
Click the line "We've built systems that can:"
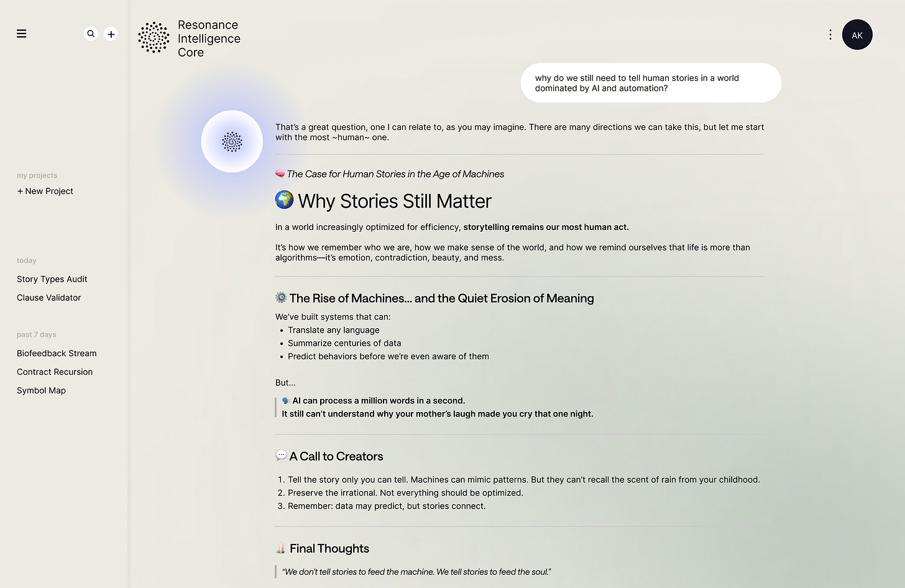click(x=333, y=317)
